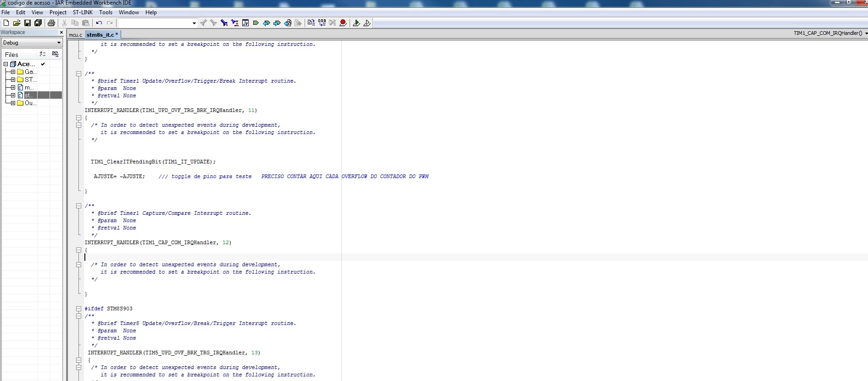868x381 pixels.
Task: Select the Ga... folder item
Action: click(x=31, y=72)
